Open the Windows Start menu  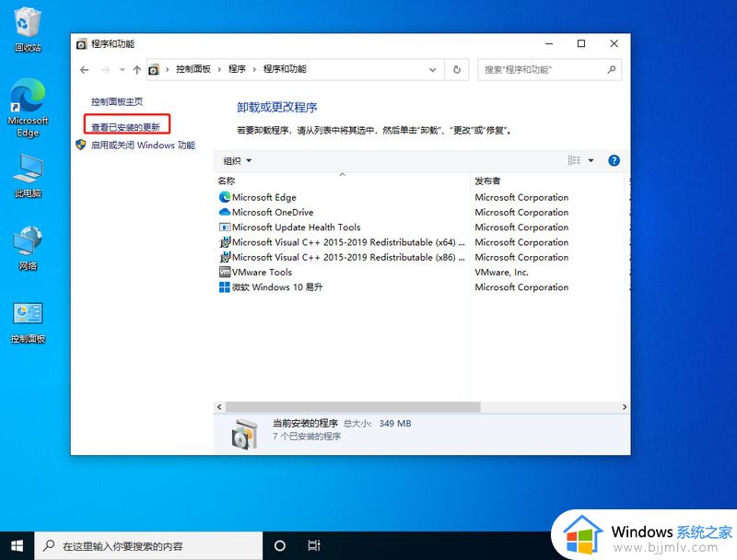click(17, 545)
